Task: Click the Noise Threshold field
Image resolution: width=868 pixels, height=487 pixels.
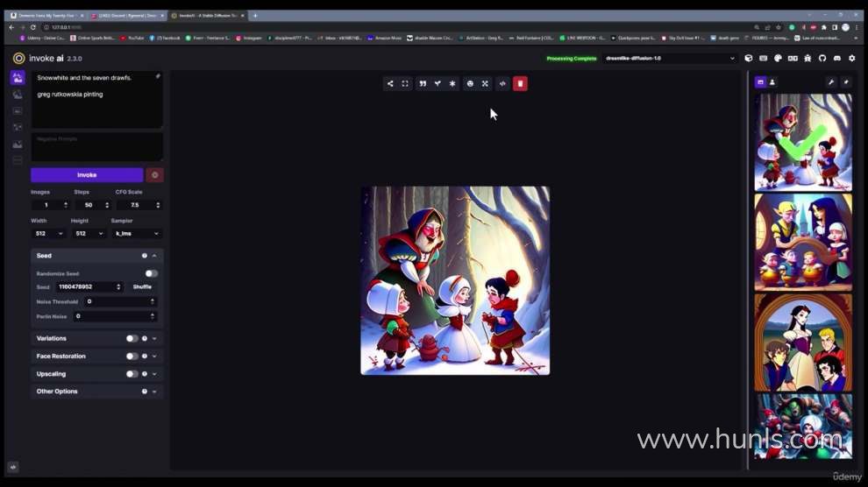Action: [120, 302]
